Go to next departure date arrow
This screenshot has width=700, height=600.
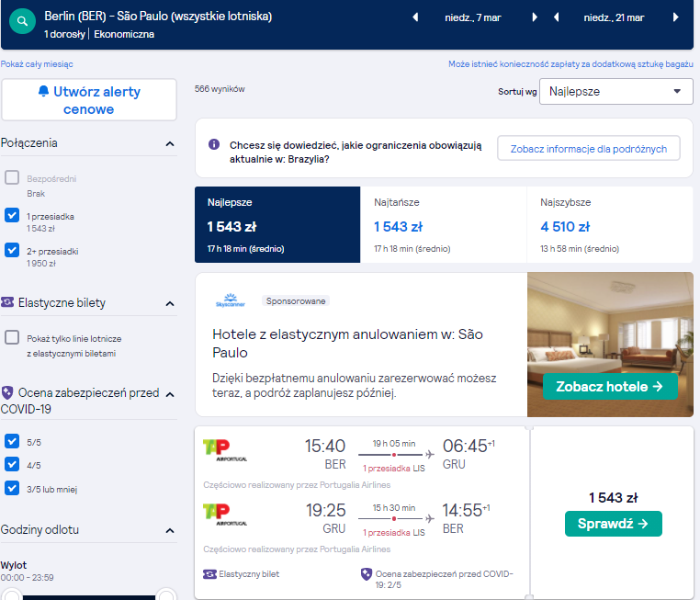pyautogui.click(x=535, y=17)
